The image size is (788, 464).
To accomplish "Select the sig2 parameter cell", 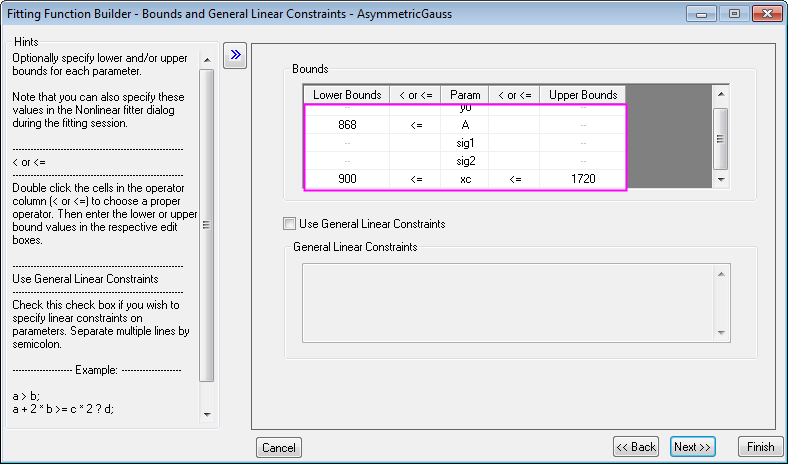I will click(x=465, y=160).
